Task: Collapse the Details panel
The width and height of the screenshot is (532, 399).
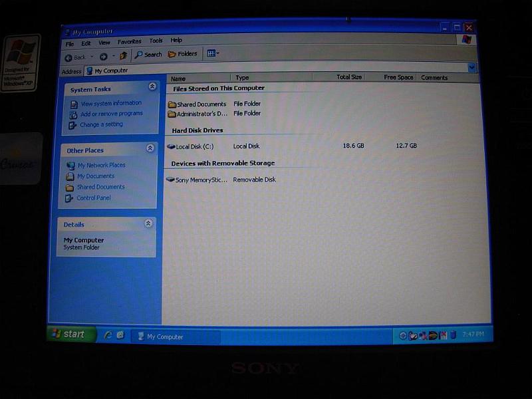Action: [148, 223]
